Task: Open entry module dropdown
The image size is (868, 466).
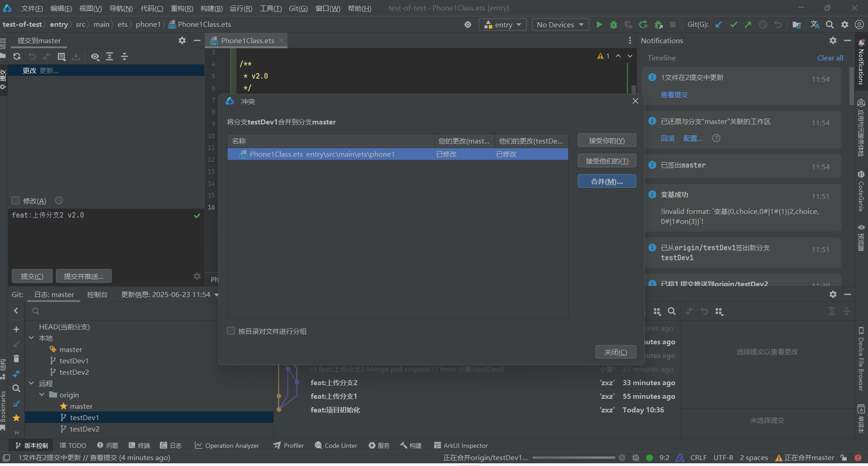Action: click(x=502, y=25)
